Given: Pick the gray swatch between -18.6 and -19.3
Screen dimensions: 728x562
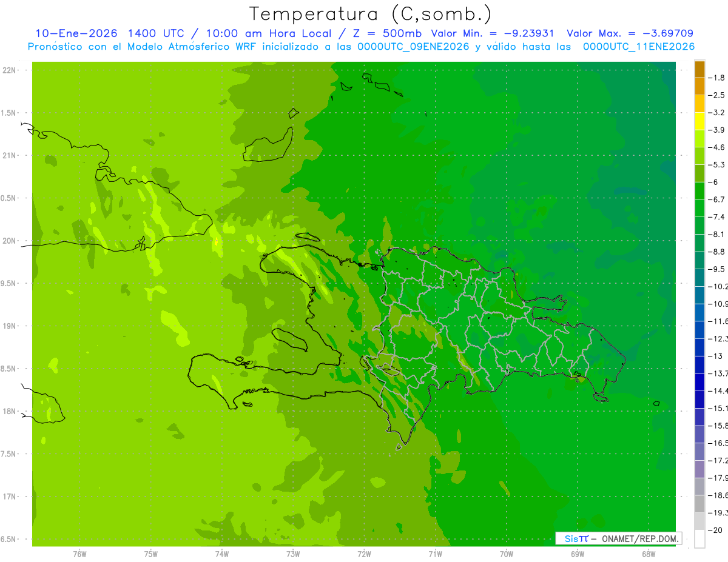Looking at the screenshot, I should pyautogui.click(x=699, y=504).
